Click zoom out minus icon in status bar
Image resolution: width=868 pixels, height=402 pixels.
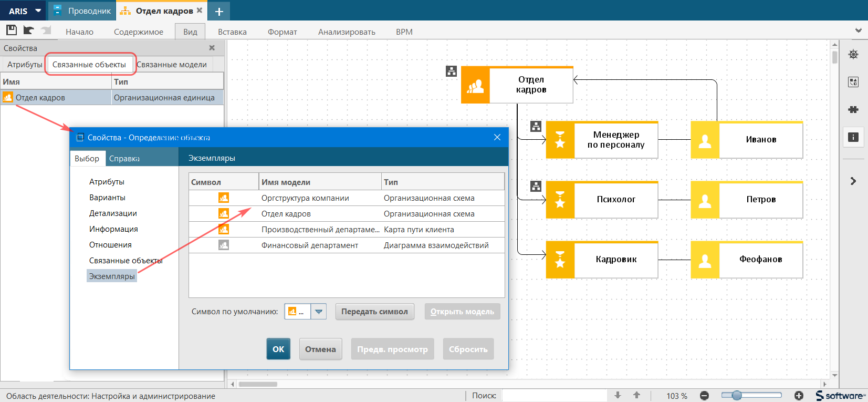tap(704, 396)
